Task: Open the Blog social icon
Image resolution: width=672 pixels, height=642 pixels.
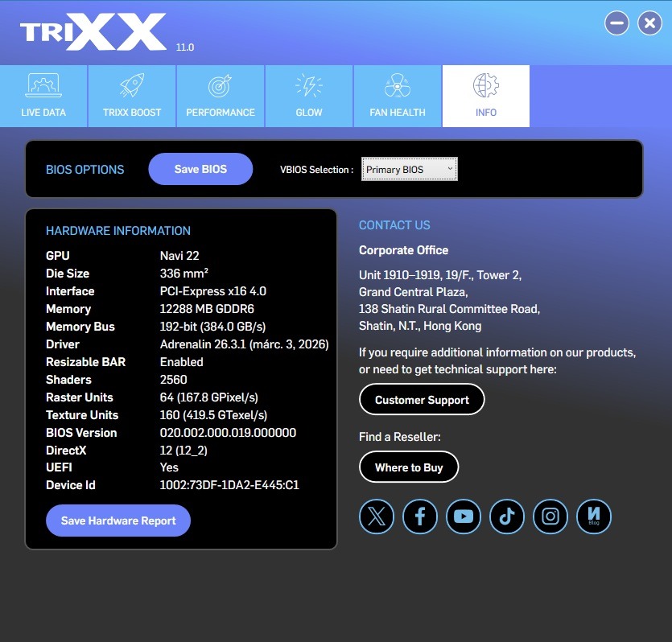Action: pos(594,516)
